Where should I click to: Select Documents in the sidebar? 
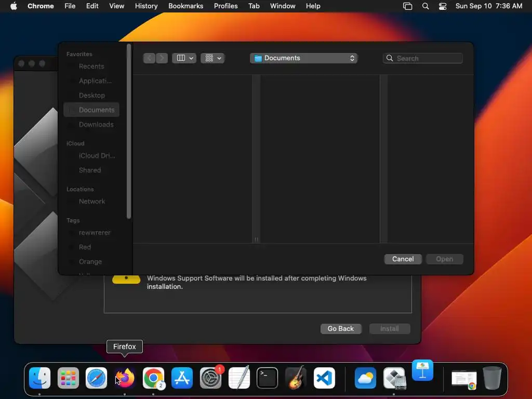[91, 110]
